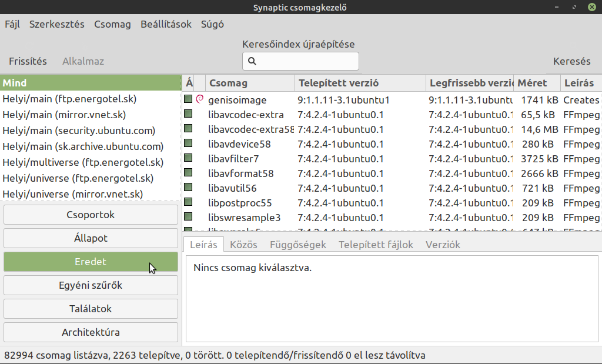Select Helyi/main (ftp.energotel.sk) entry
Viewport: 602px width, 364px height.
click(x=91, y=99)
